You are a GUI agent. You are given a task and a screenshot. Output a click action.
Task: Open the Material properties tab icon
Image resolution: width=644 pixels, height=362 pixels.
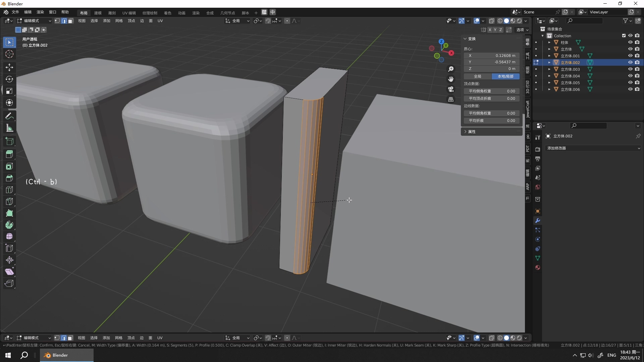[x=538, y=267]
